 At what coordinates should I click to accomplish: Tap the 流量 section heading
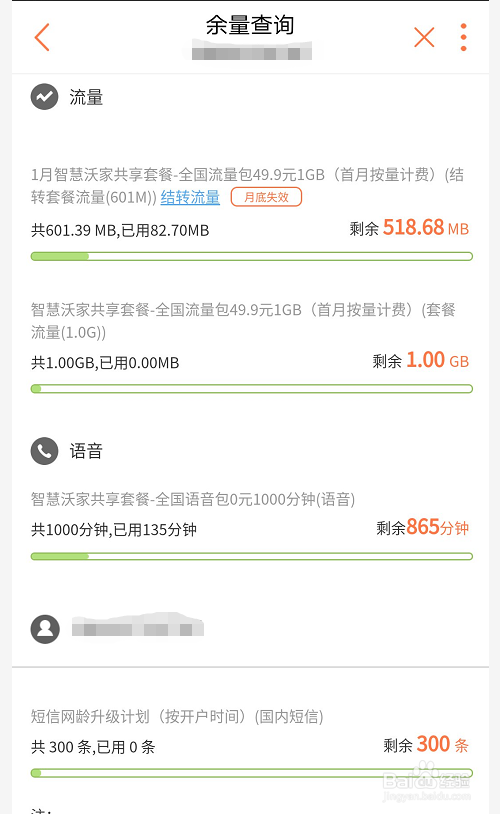[86, 97]
